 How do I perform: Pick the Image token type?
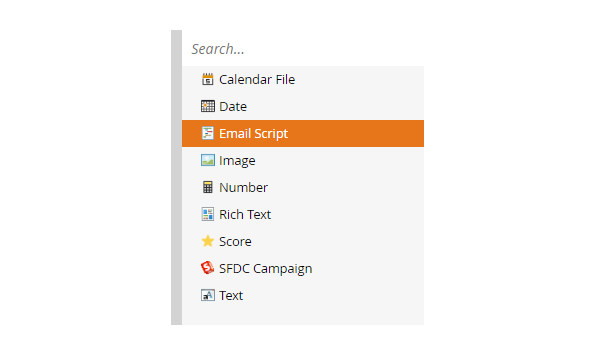tap(303, 160)
